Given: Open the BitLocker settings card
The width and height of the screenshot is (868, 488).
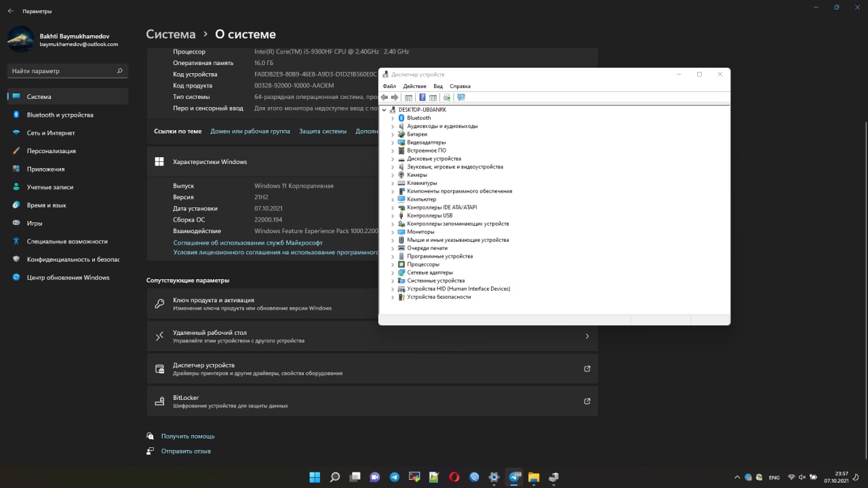Looking at the screenshot, I should (372, 401).
